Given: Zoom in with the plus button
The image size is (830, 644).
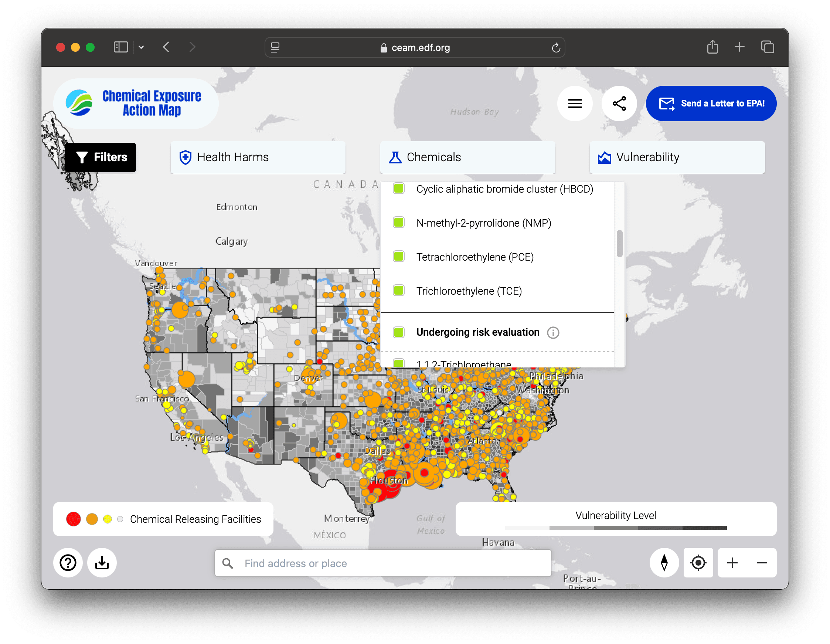Looking at the screenshot, I should click(732, 562).
